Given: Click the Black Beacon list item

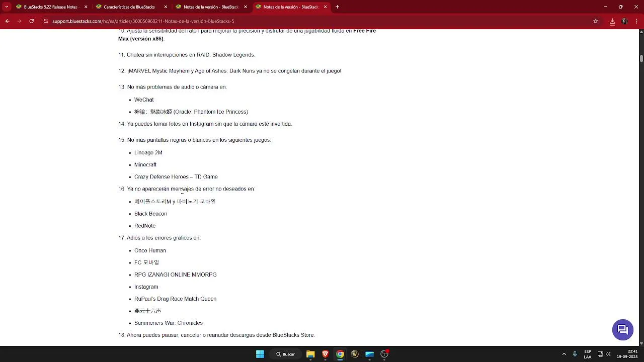Looking at the screenshot, I should tap(150, 214).
